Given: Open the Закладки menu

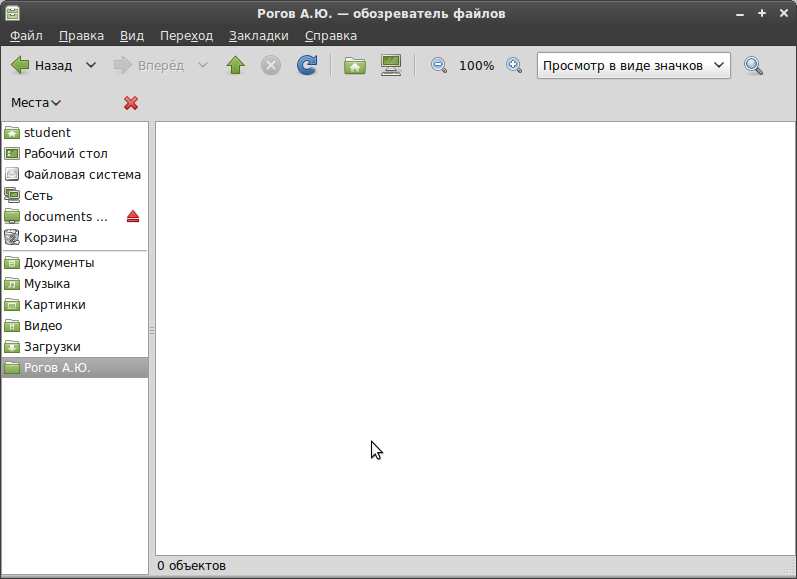Looking at the screenshot, I should (x=258, y=36).
